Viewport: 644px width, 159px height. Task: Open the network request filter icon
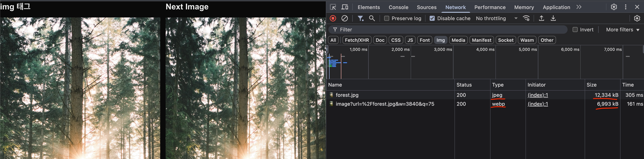coord(360,18)
